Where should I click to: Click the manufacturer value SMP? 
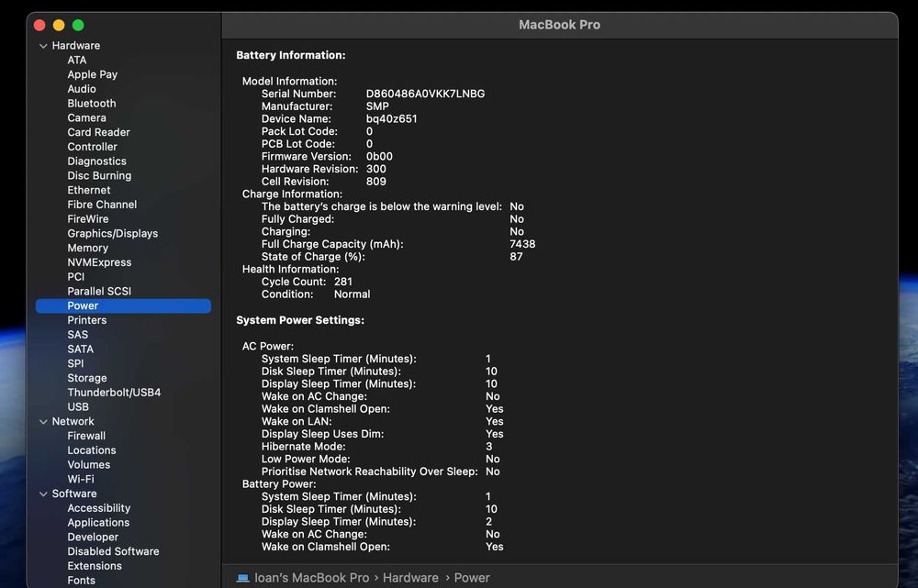[377, 106]
